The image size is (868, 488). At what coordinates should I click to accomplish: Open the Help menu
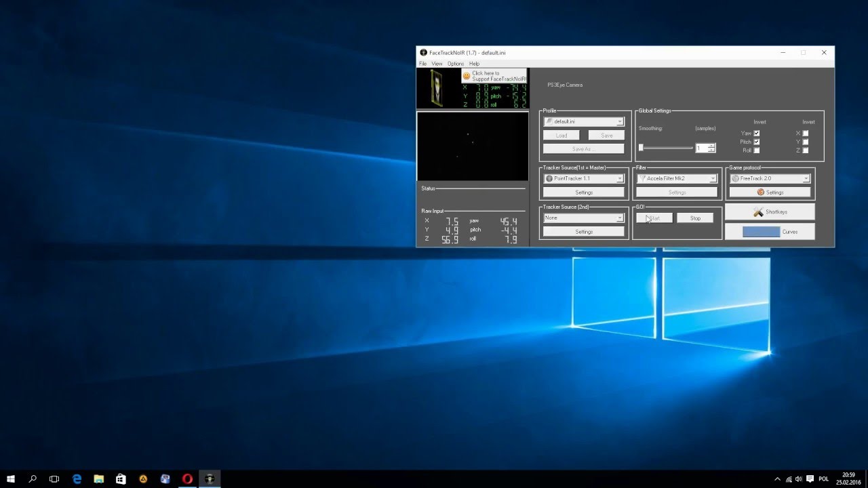click(x=474, y=64)
